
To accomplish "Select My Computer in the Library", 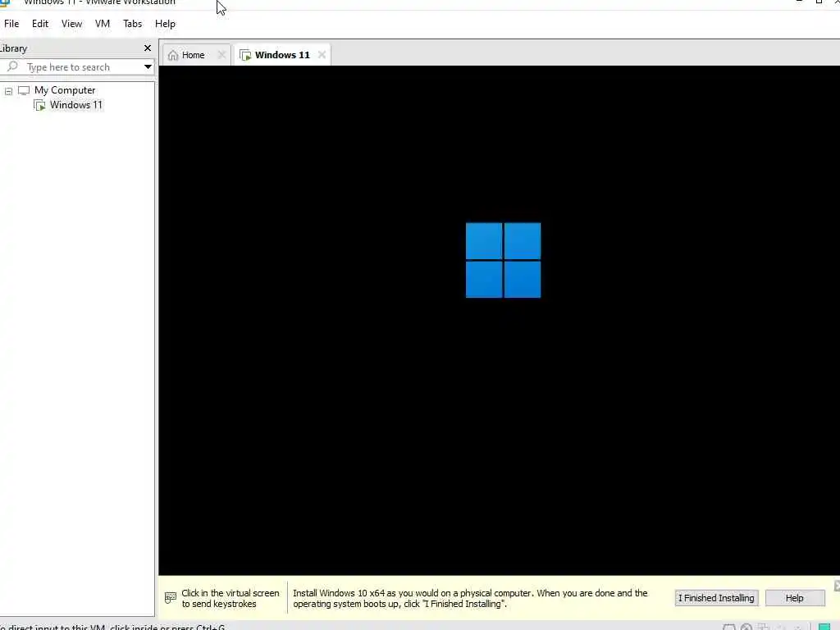I will click(65, 90).
